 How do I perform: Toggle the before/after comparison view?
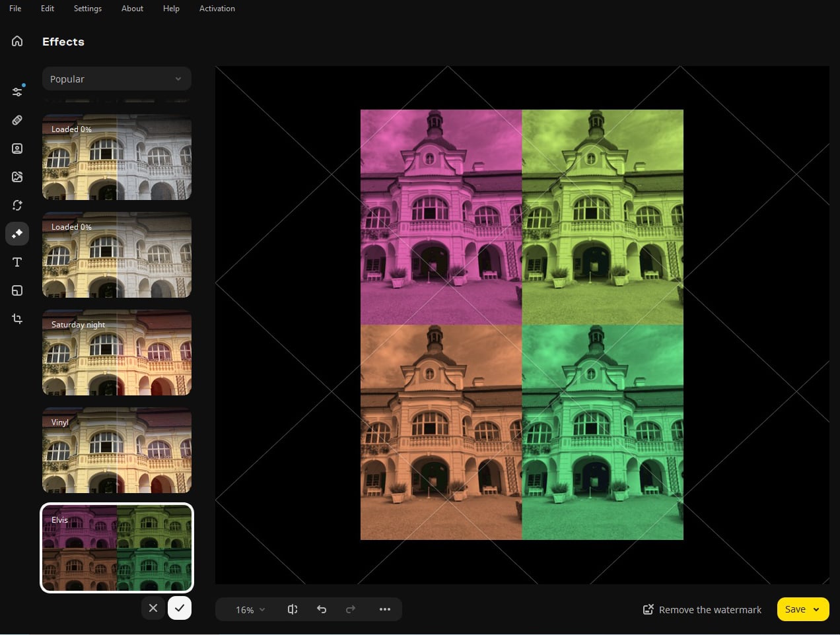(293, 609)
